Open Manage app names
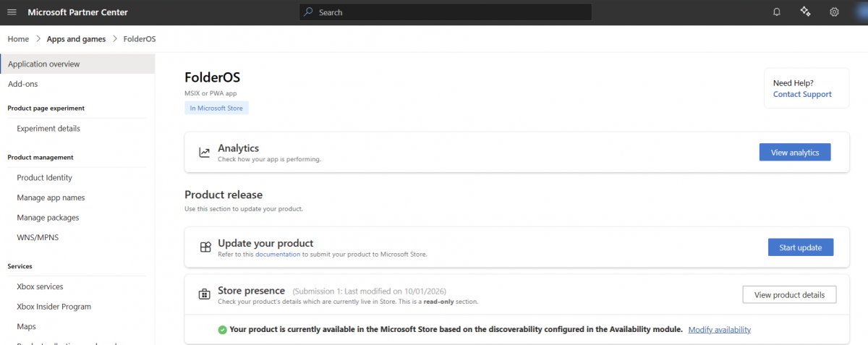Image resolution: width=868 pixels, height=345 pixels. (51, 197)
